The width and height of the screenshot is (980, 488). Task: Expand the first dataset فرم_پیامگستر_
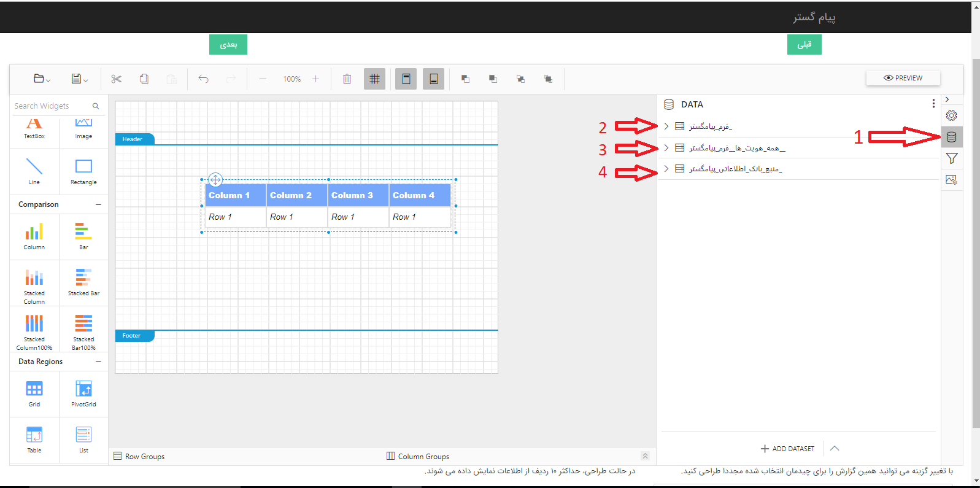[666, 126]
